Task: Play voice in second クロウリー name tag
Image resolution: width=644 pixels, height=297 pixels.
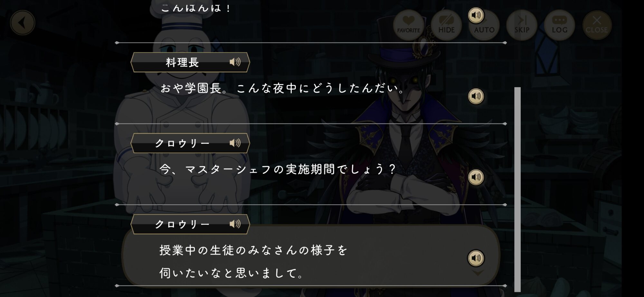Action: (x=235, y=224)
